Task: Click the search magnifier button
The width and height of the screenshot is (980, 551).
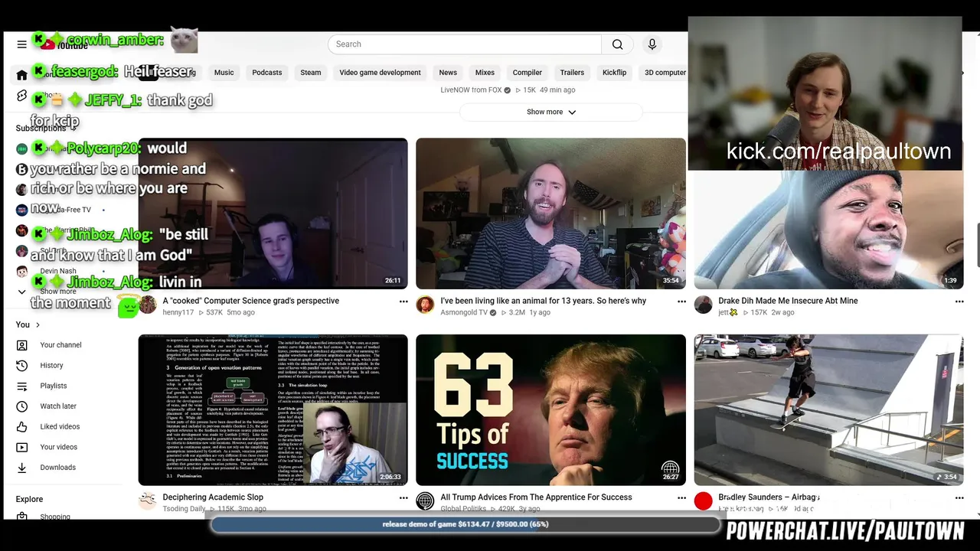Action: click(617, 44)
